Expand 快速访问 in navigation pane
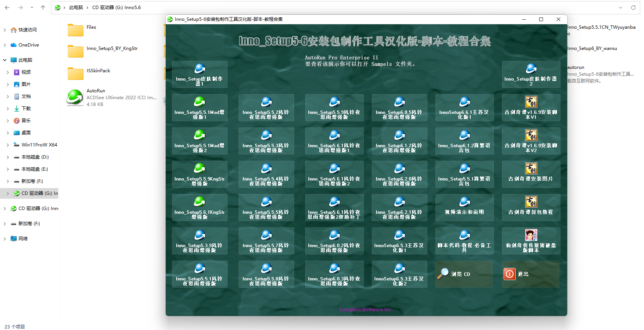 click(5, 30)
